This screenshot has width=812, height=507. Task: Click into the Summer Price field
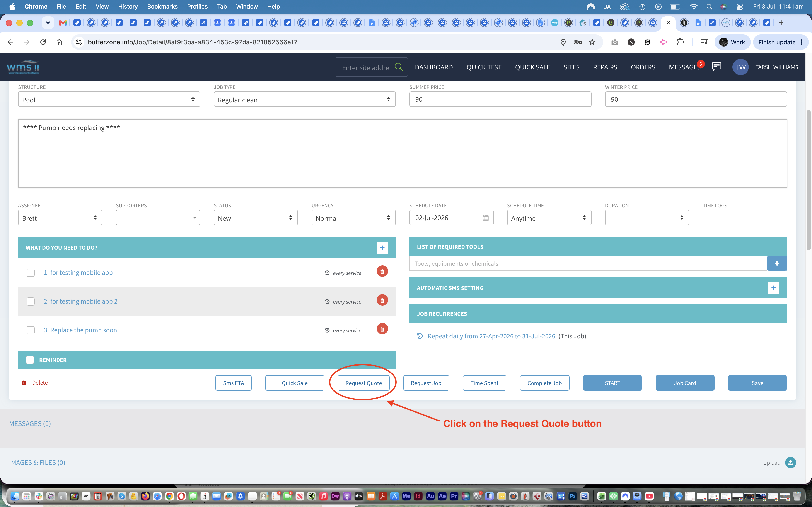(x=500, y=99)
